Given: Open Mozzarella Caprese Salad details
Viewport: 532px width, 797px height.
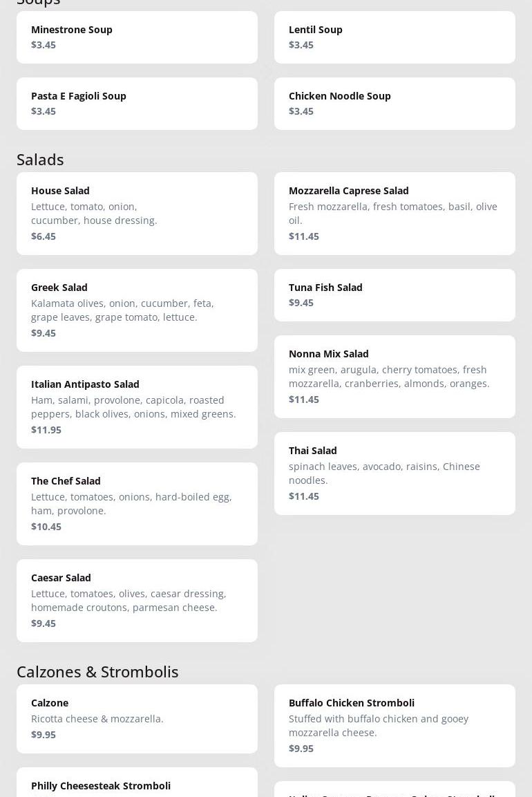Looking at the screenshot, I should (x=395, y=214).
